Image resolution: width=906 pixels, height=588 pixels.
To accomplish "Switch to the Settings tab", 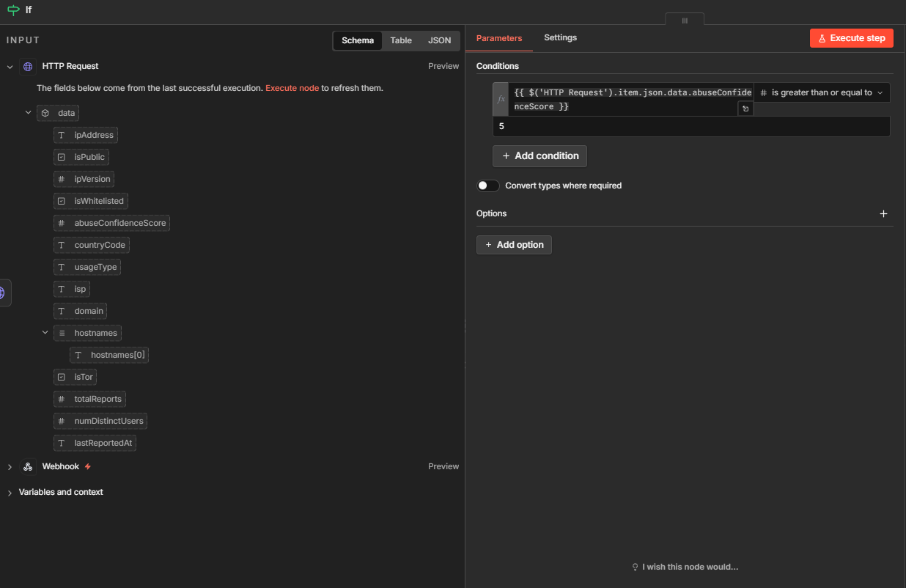I will 560,38.
